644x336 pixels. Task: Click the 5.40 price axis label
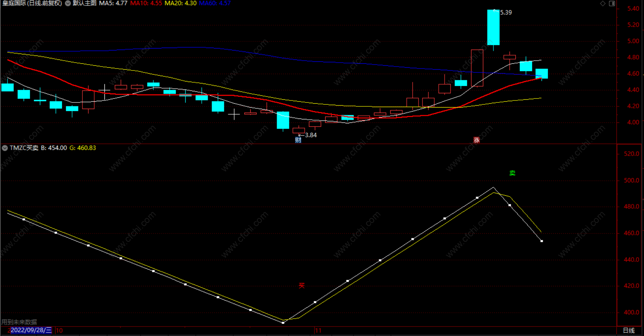tap(633, 9)
